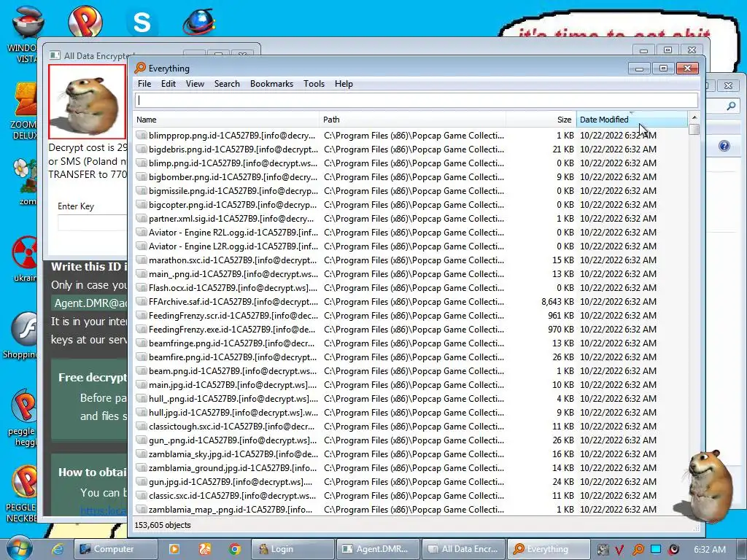747x560 pixels.
Task: Open the globe browser desktop shortcut
Action: [x=199, y=21]
